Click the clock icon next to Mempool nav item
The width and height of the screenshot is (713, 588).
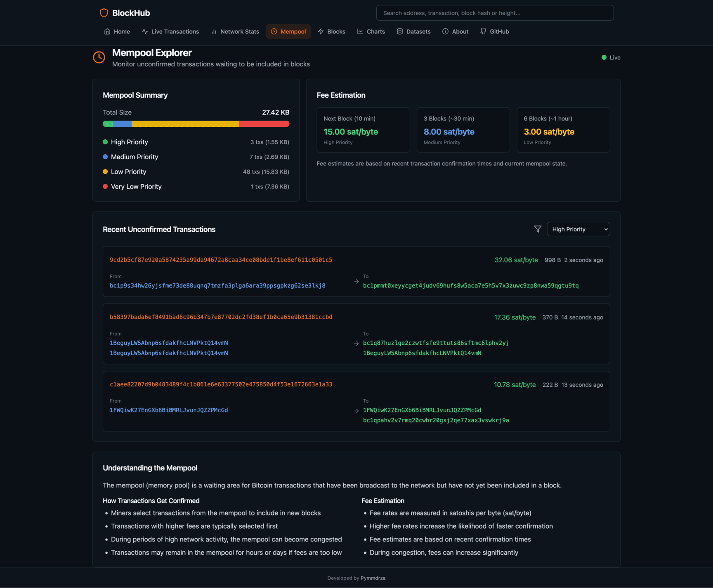274,31
